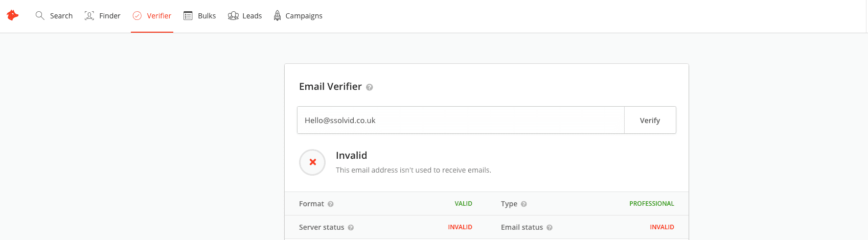Click the red Invalid cross indicator
868x240 pixels.
click(312, 162)
